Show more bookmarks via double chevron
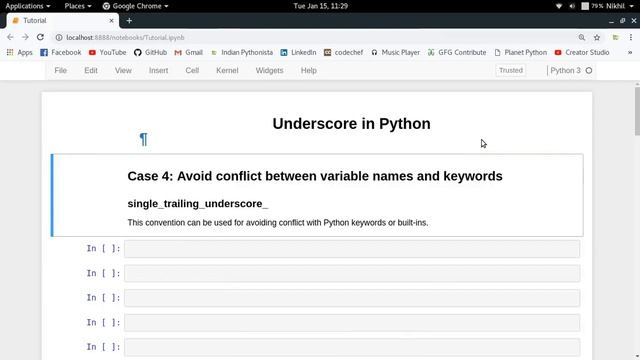 tap(630, 52)
